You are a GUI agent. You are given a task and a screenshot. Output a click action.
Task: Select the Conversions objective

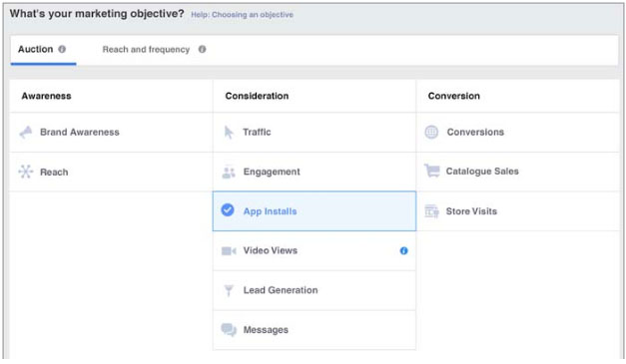point(518,132)
